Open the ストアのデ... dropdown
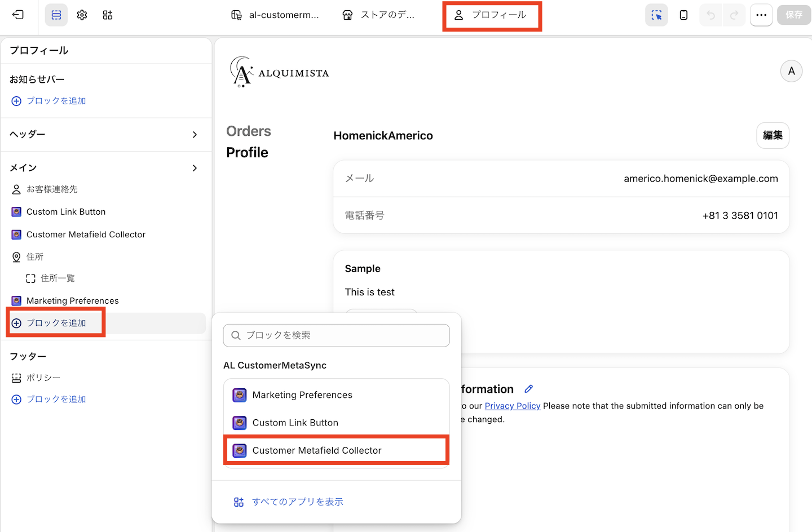 click(379, 15)
